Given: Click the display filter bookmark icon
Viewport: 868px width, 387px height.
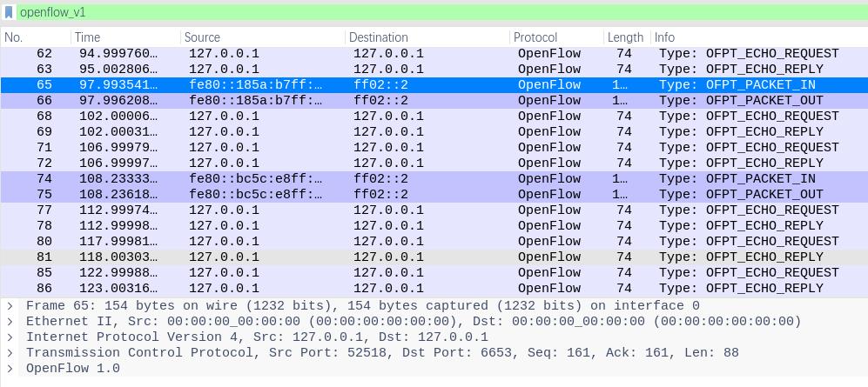Looking at the screenshot, I should [9, 12].
